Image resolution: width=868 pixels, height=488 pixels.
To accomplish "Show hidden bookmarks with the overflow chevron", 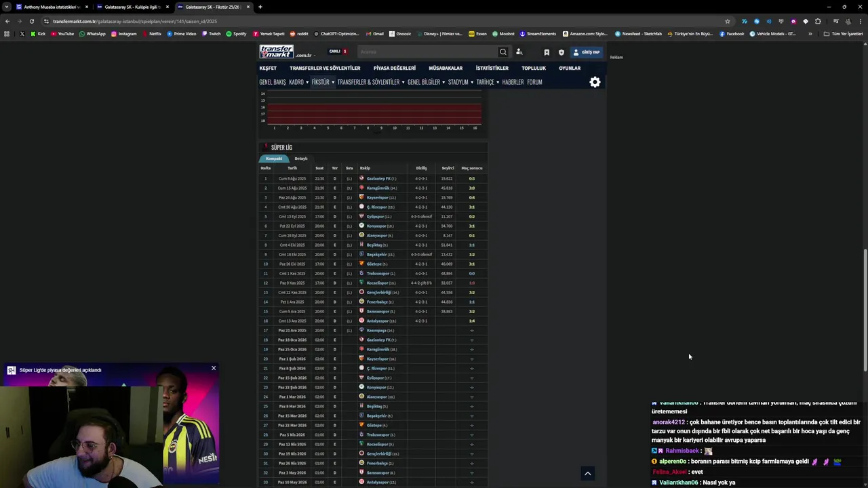I will pos(810,33).
